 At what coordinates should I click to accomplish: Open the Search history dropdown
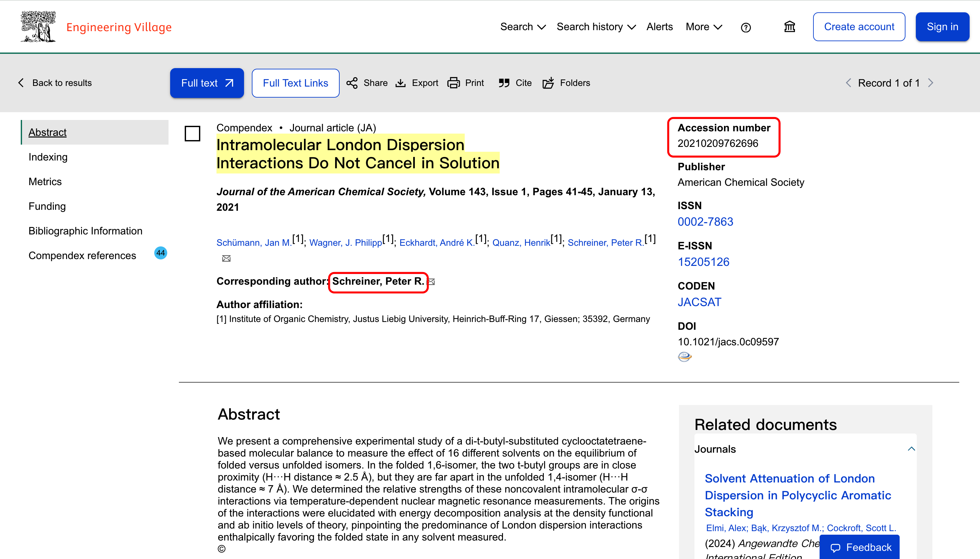596,27
